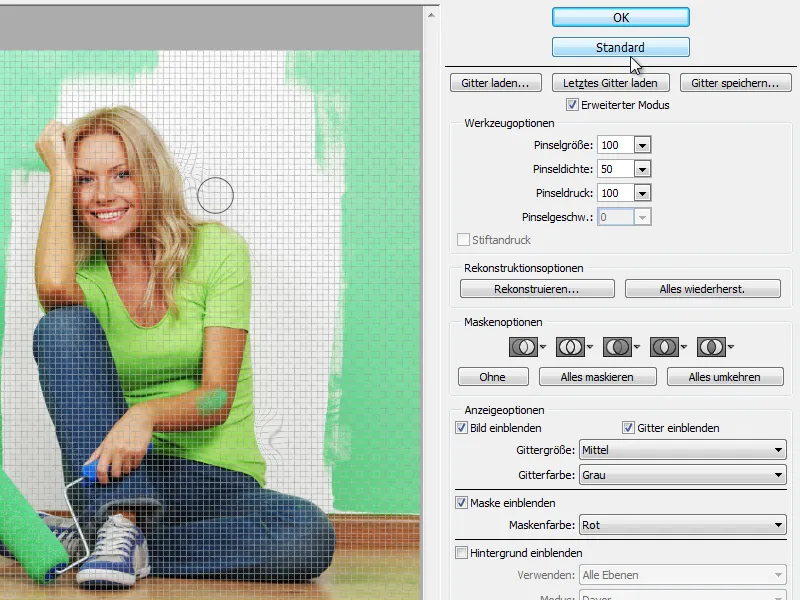Select the Invert selection mask icon
This screenshot has width=800, height=600.
coord(711,347)
